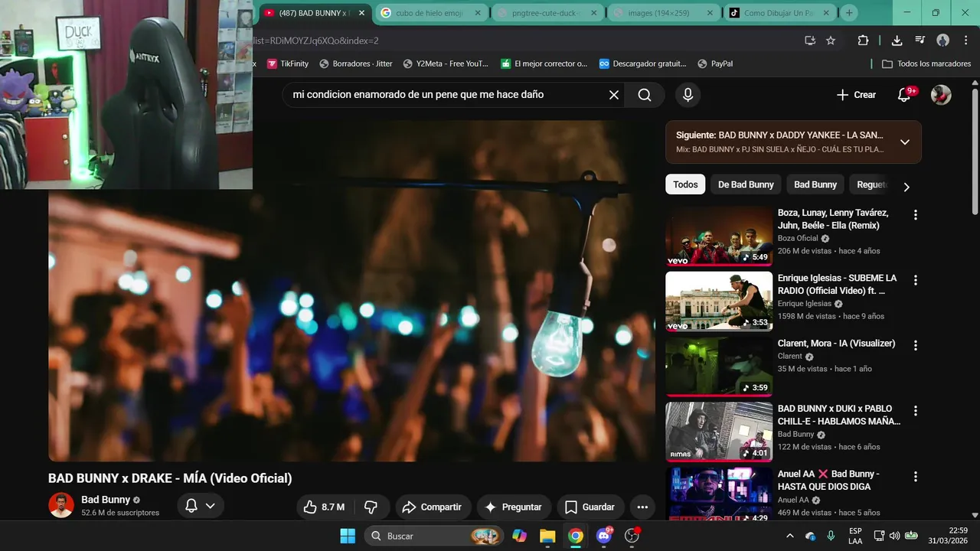980x551 pixels.
Task: Open the channel notification bell dropdown
Action: pos(201,506)
